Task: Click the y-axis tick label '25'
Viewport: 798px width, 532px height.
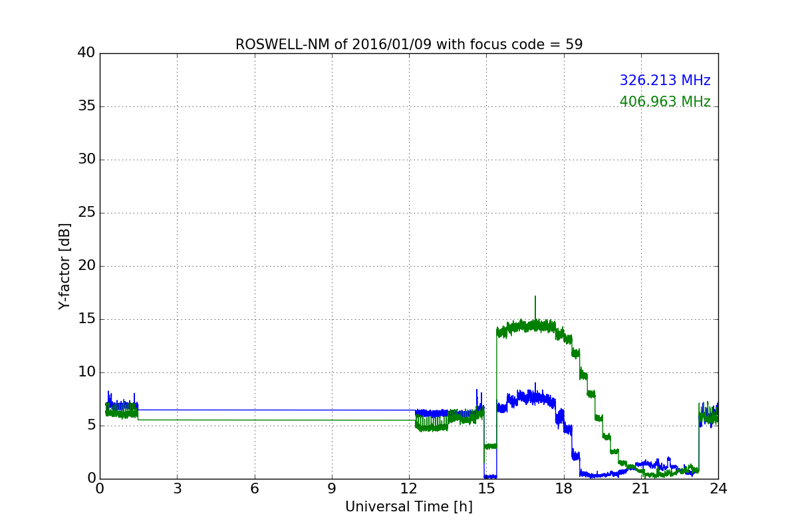Action: click(x=86, y=213)
